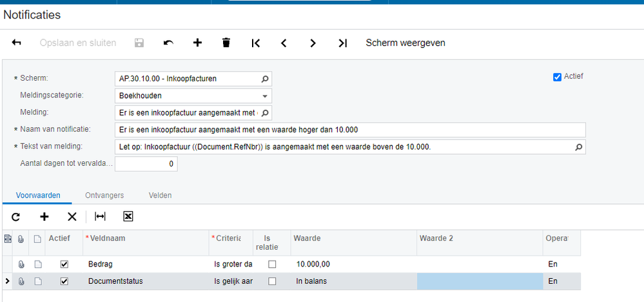Switch to the Ontvangers tab

104,196
